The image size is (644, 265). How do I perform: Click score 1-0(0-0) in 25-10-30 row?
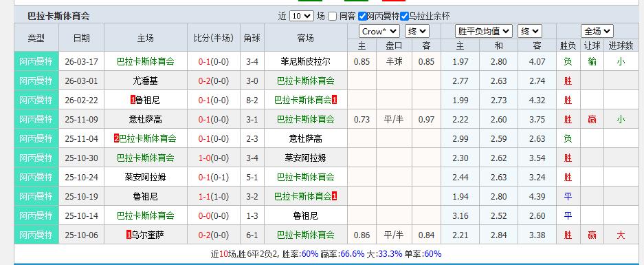click(x=214, y=158)
